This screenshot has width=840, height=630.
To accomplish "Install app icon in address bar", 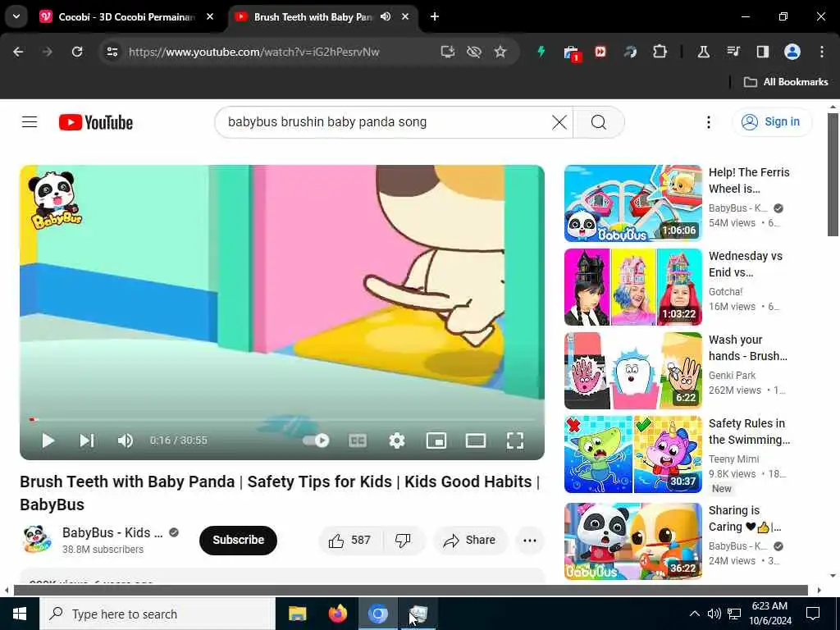I will click(x=448, y=52).
